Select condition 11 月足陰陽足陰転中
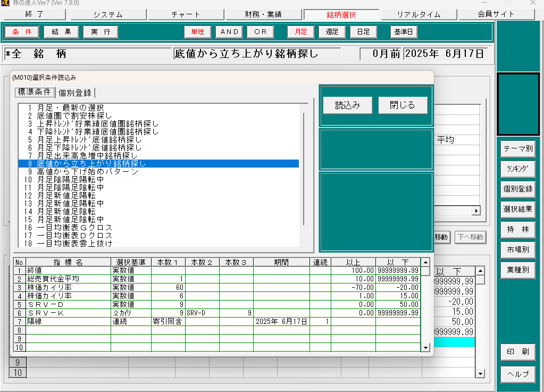The width and height of the screenshot is (544, 392). (x=158, y=188)
